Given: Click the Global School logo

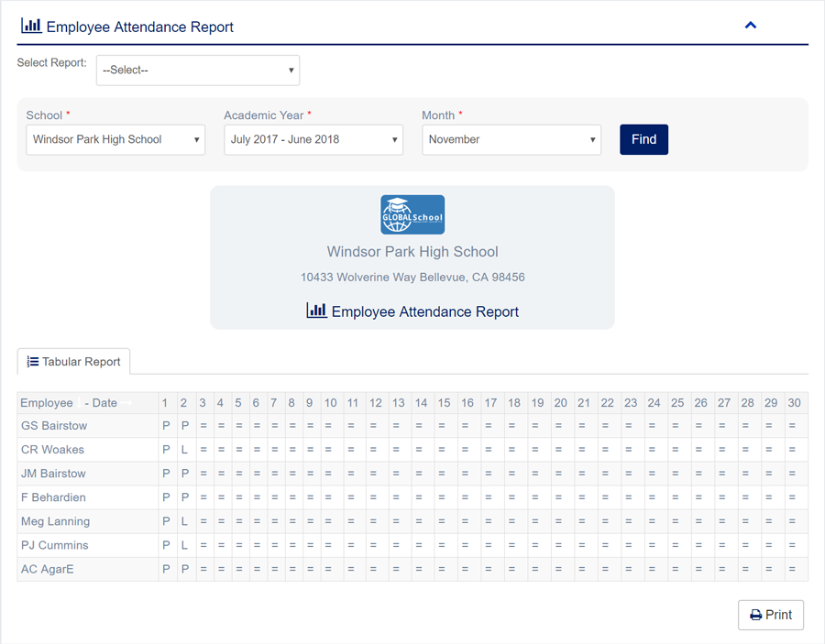Looking at the screenshot, I should coord(412,214).
